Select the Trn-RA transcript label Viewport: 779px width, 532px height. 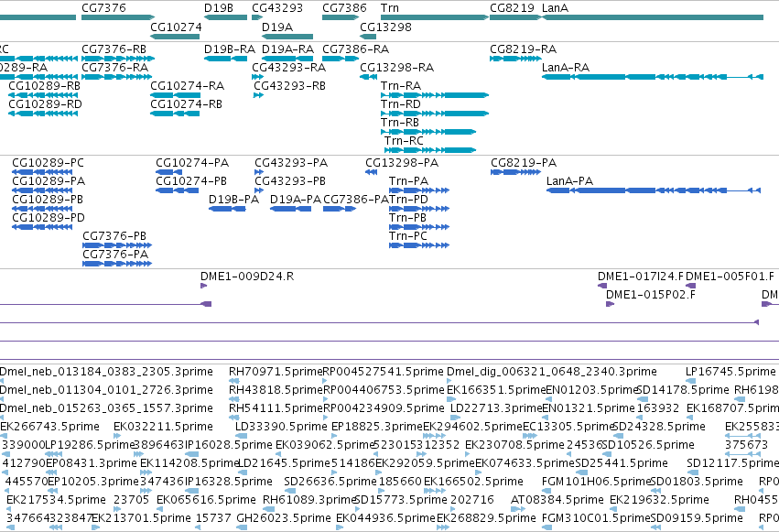pyautogui.click(x=401, y=86)
